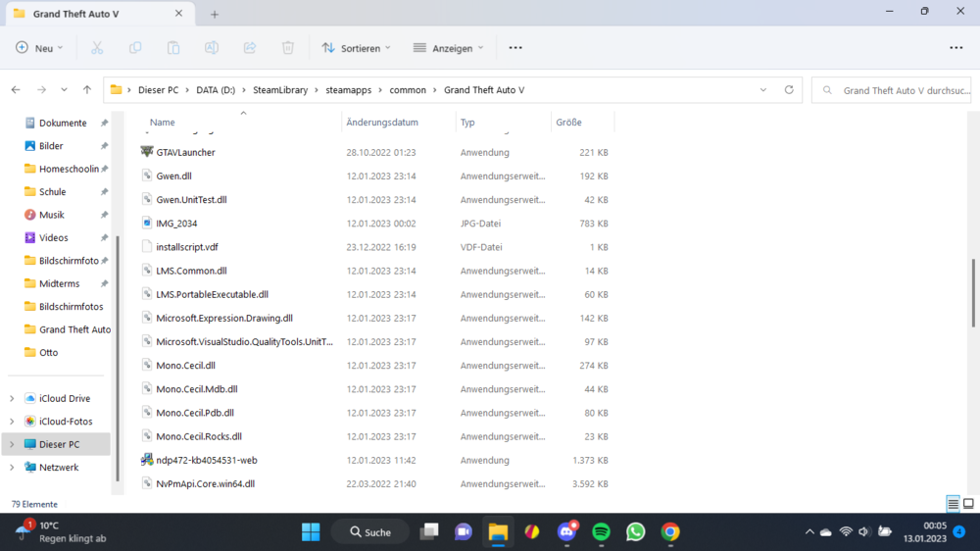Viewport: 980px width, 551px height.
Task: Open Task View on the taskbar
Action: coord(429,532)
